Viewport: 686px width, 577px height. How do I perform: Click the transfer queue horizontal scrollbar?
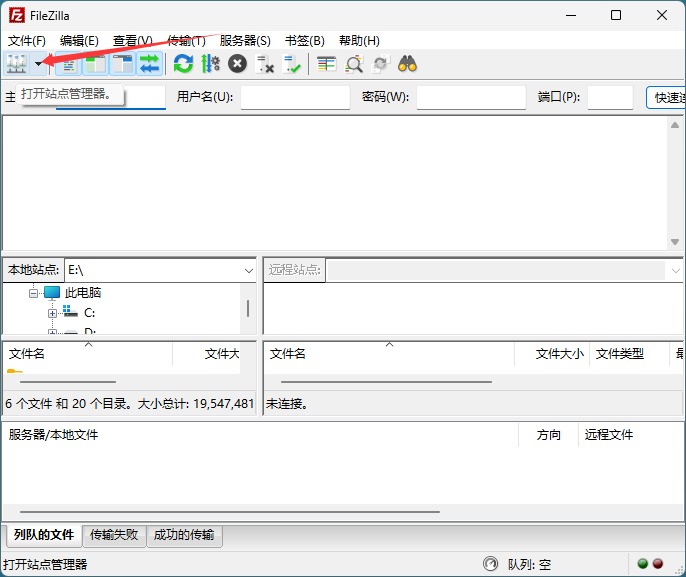click(230, 511)
